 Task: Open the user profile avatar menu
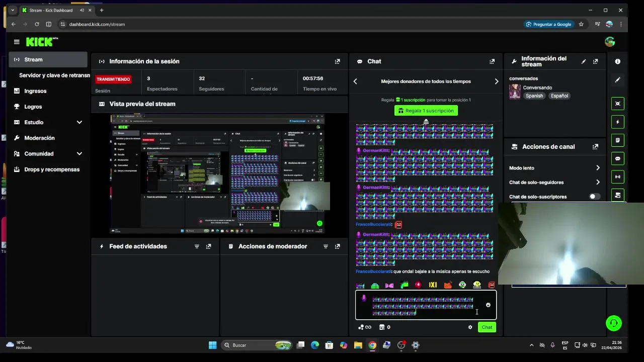(610, 42)
